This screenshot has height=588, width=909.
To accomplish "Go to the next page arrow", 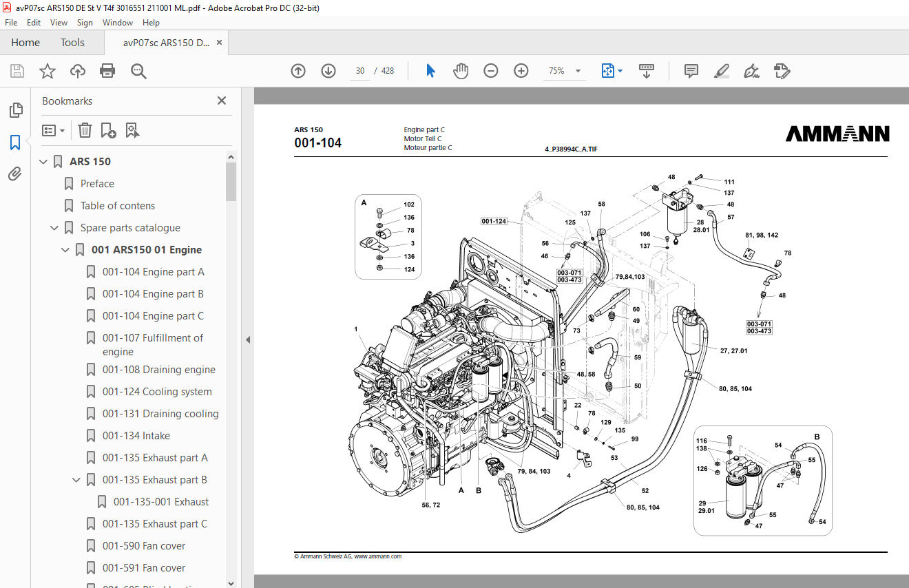I will (x=328, y=71).
